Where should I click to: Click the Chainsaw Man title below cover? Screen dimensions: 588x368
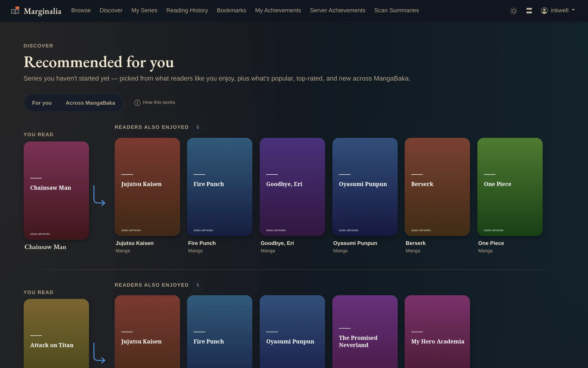(x=45, y=247)
